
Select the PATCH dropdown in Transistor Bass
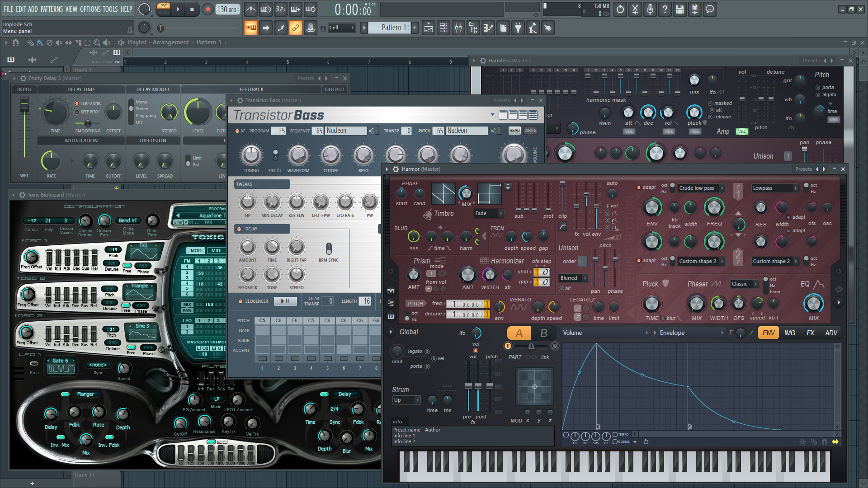coord(466,131)
